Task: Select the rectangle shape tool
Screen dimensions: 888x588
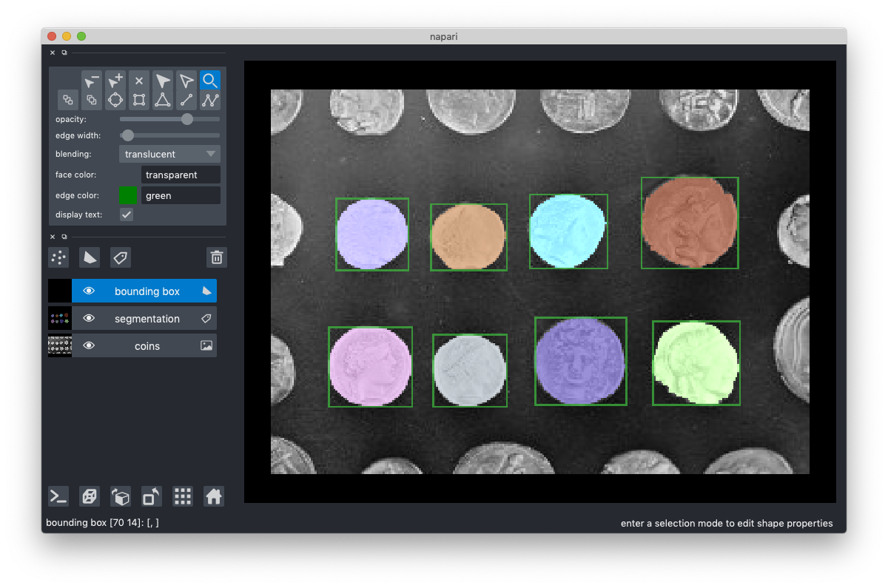Action: (x=138, y=98)
